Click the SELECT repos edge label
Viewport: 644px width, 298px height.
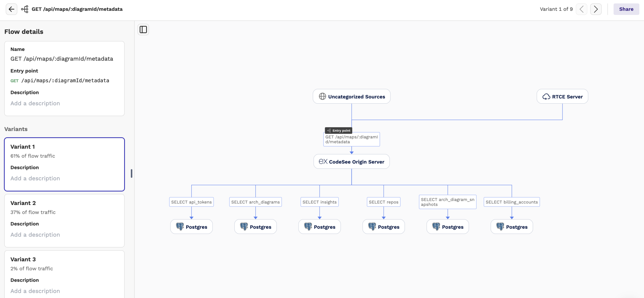tap(383, 202)
